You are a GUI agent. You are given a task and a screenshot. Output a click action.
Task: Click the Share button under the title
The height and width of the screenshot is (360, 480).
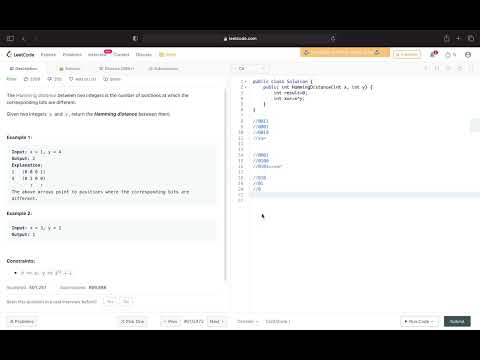(112, 79)
